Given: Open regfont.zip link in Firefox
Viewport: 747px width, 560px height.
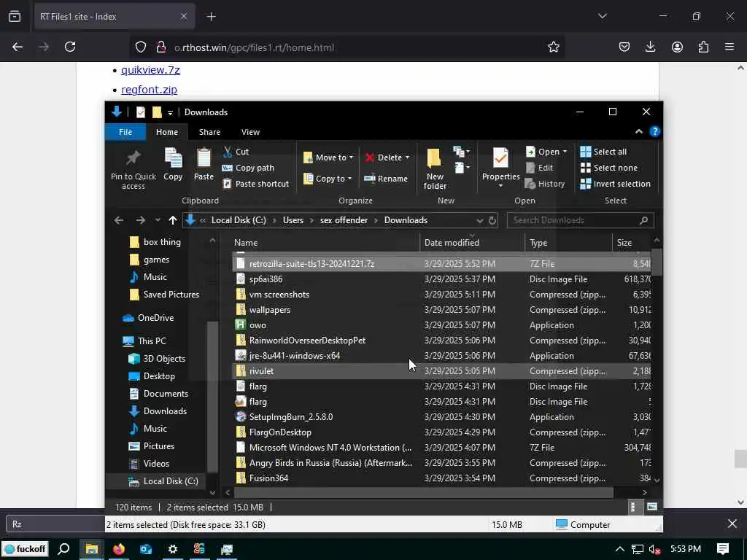Looking at the screenshot, I should [149, 90].
